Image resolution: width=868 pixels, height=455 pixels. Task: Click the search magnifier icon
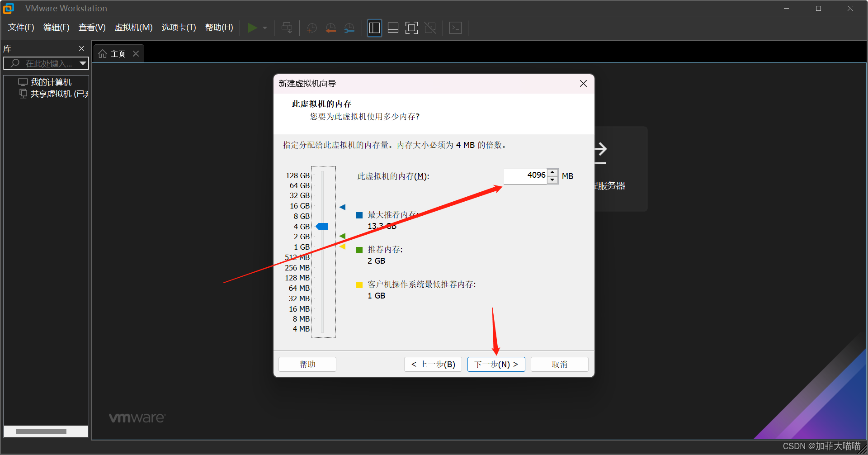15,63
